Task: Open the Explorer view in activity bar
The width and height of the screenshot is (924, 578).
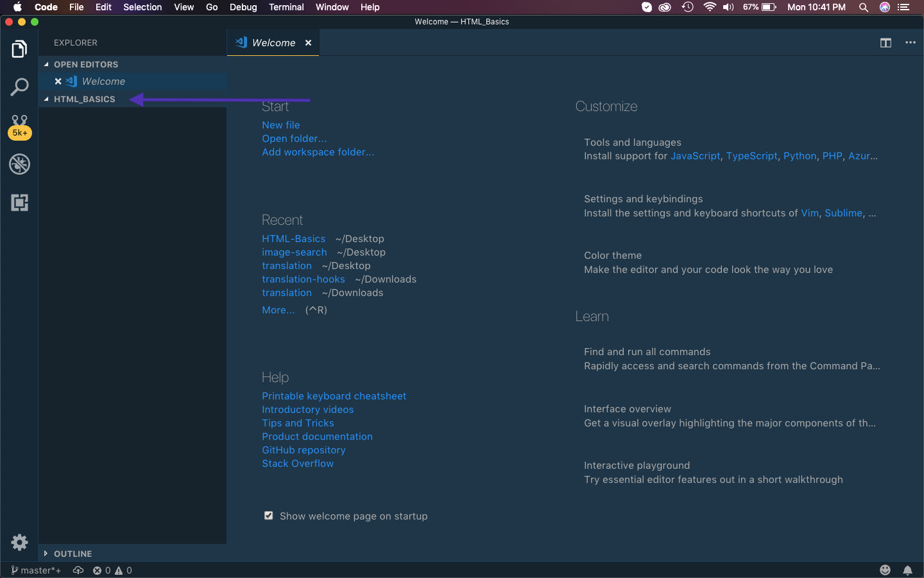Action: (19, 49)
